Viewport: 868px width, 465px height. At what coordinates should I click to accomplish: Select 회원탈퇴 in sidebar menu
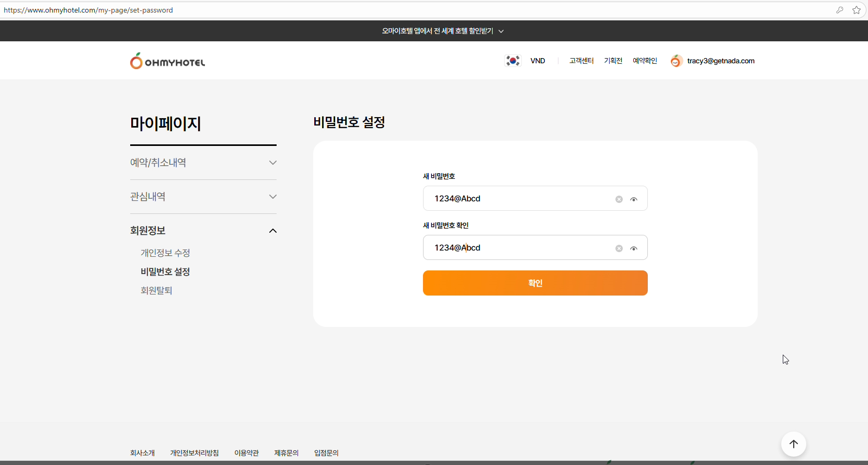tap(156, 291)
